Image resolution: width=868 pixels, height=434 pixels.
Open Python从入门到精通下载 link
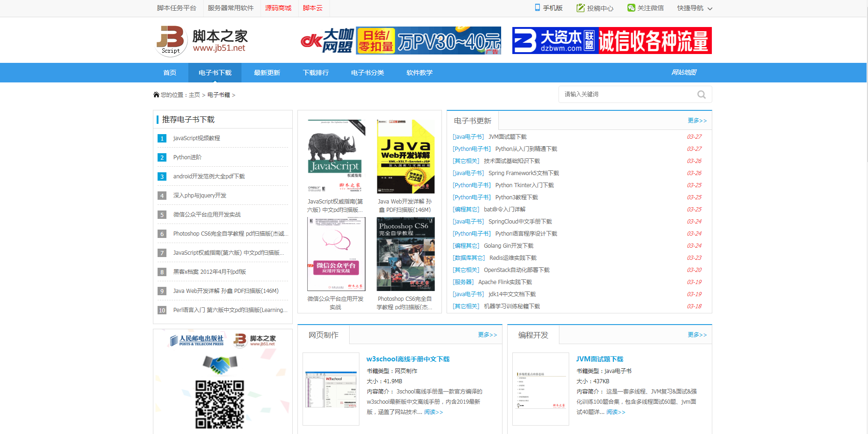click(526, 149)
